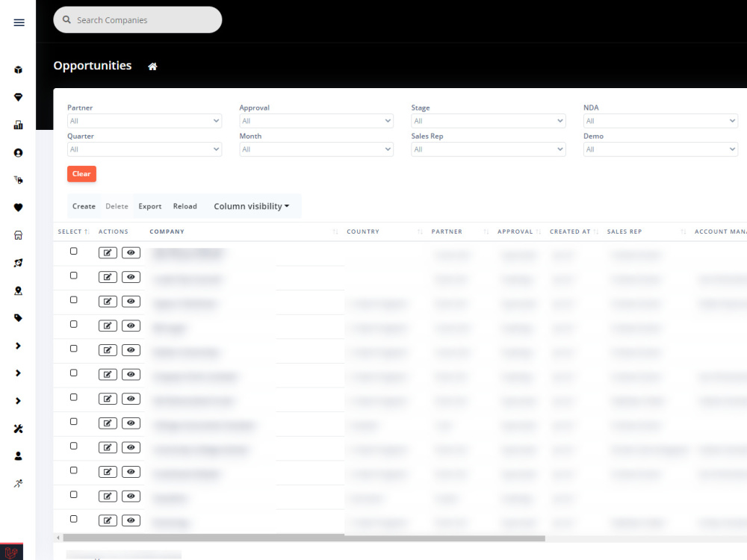The image size is (747, 560).
Task: Tick the checkbox in second table row
Action: tap(73, 276)
